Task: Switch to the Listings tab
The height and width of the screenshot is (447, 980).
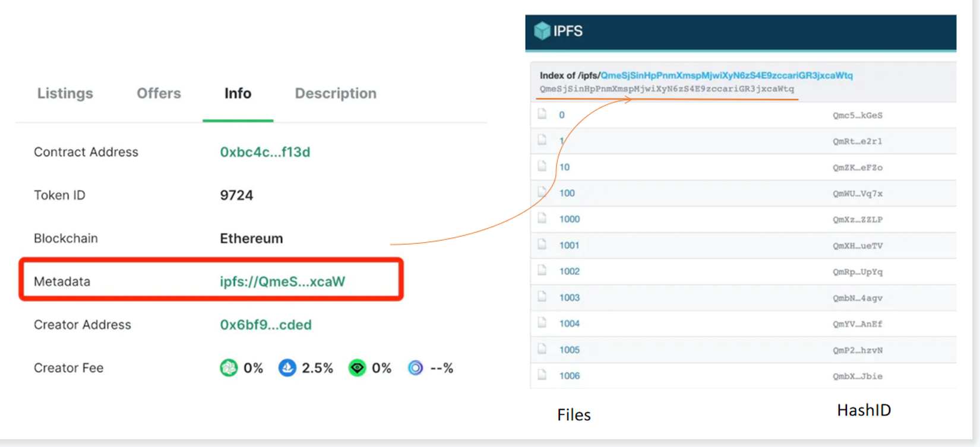Action: pyautogui.click(x=65, y=93)
